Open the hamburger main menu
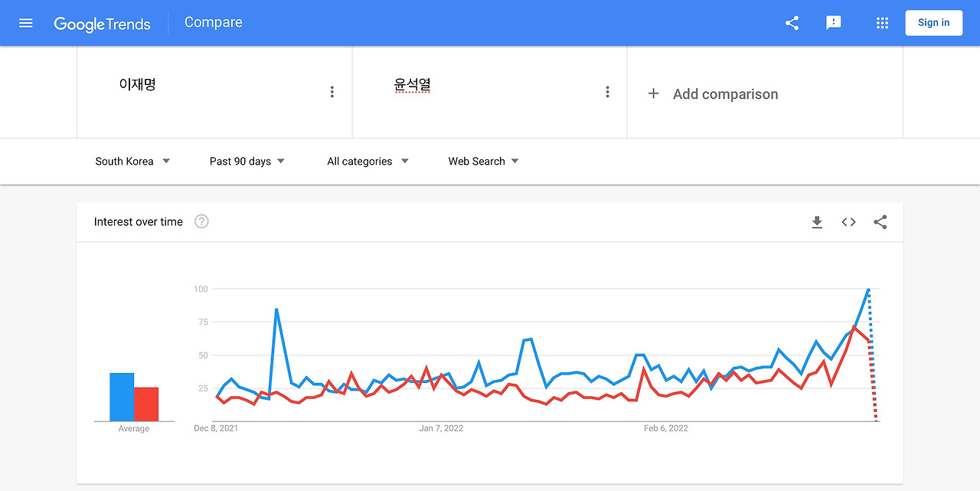 click(26, 23)
